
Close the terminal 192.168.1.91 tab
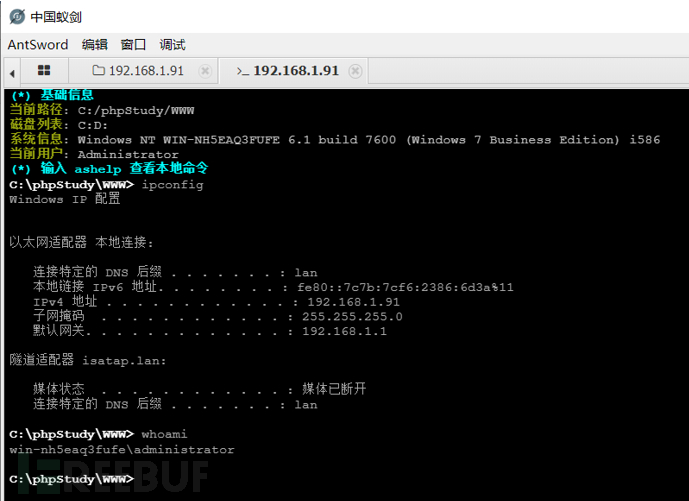tap(355, 71)
